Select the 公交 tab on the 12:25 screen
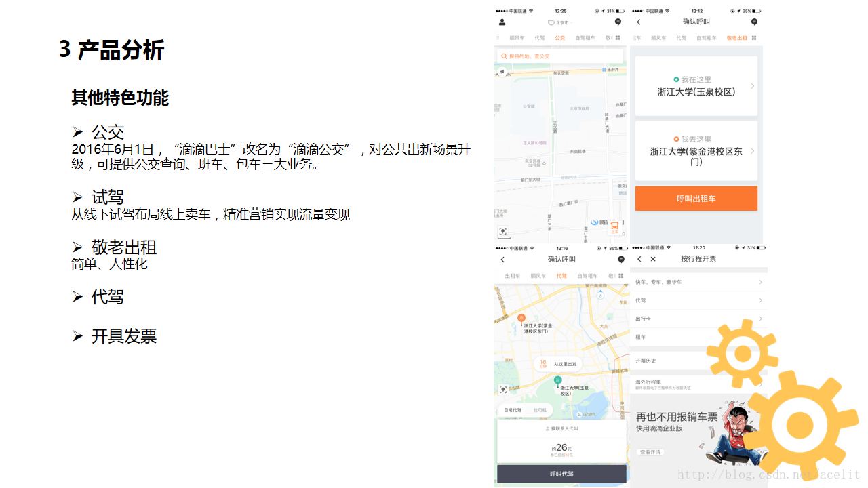 (x=559, y=38)
